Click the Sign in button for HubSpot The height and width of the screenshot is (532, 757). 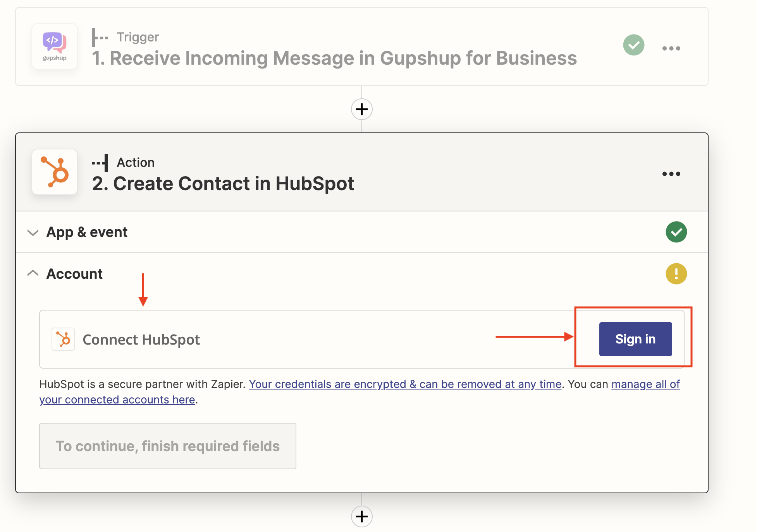pyautogui.click(x=635, y=339)
